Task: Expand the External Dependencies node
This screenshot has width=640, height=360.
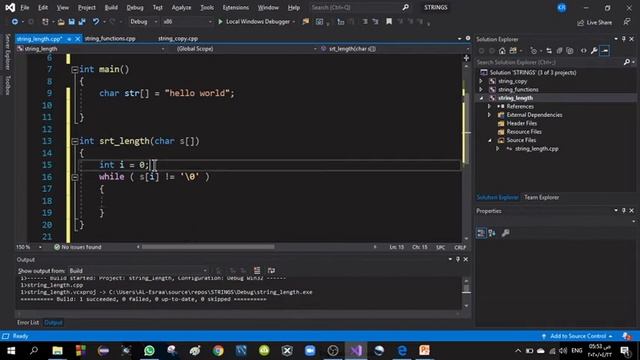Action: [489, 115]
